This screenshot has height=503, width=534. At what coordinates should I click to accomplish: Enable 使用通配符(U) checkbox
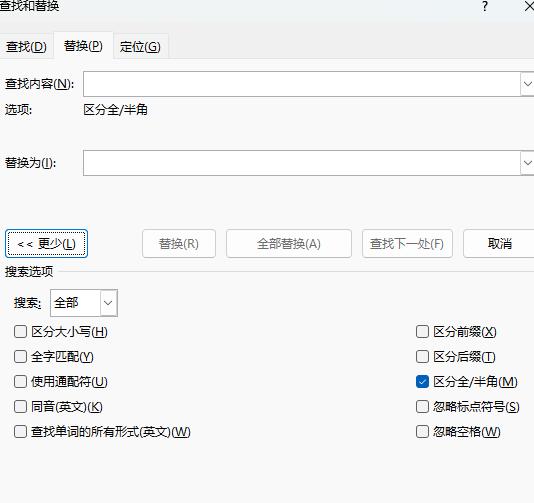(20, 381)
